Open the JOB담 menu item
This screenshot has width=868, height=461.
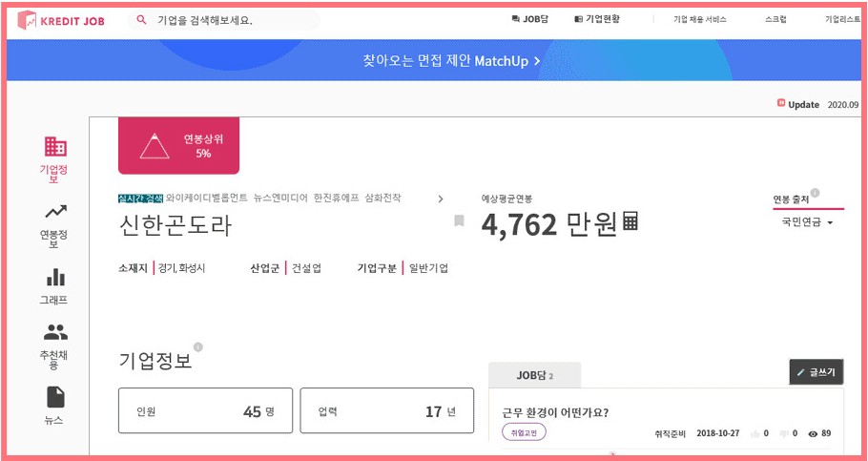pos(529,19)
